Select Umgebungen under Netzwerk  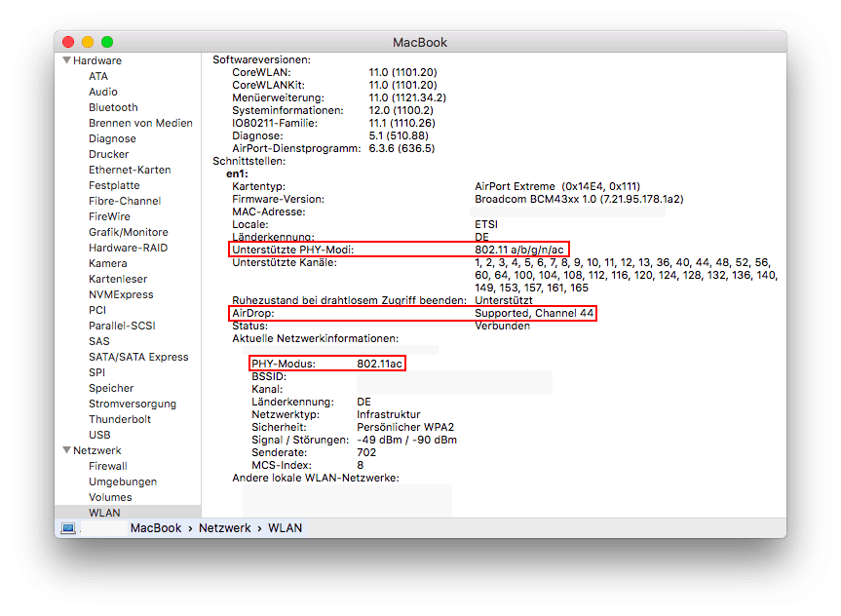(x=122, y=481)
